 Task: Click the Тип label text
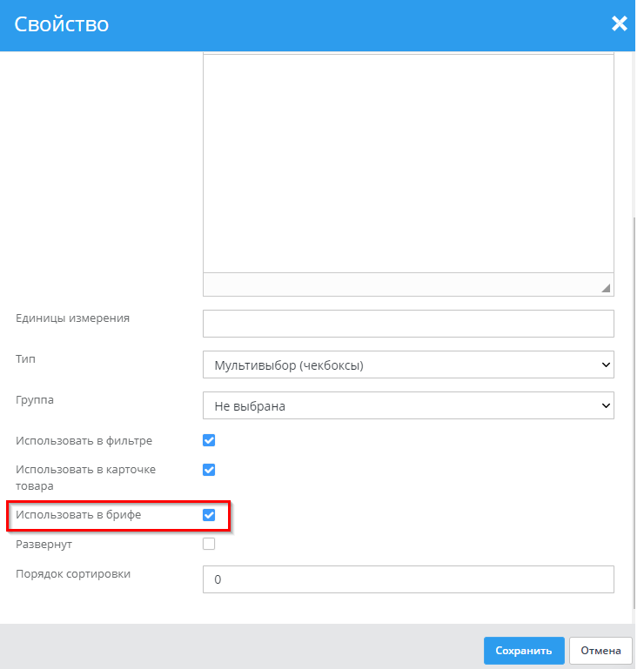(26, 358)
